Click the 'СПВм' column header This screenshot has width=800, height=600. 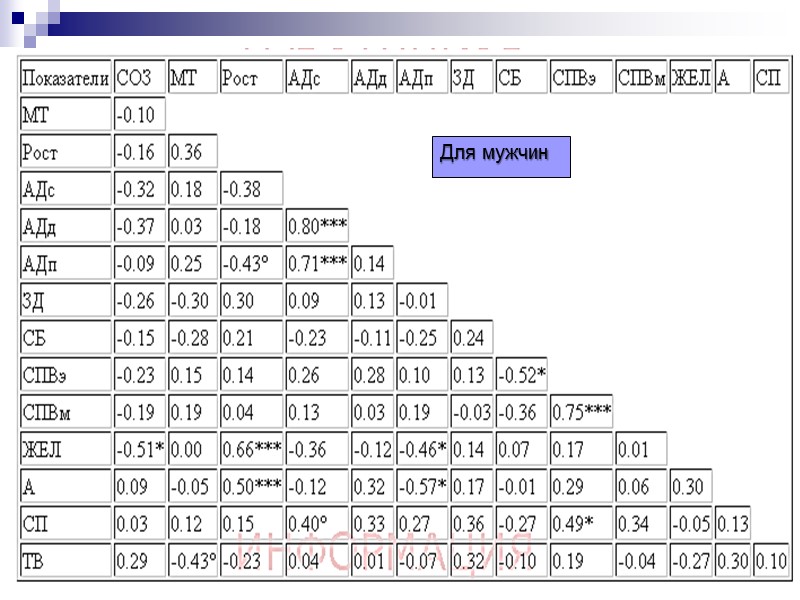coord(641,77)
